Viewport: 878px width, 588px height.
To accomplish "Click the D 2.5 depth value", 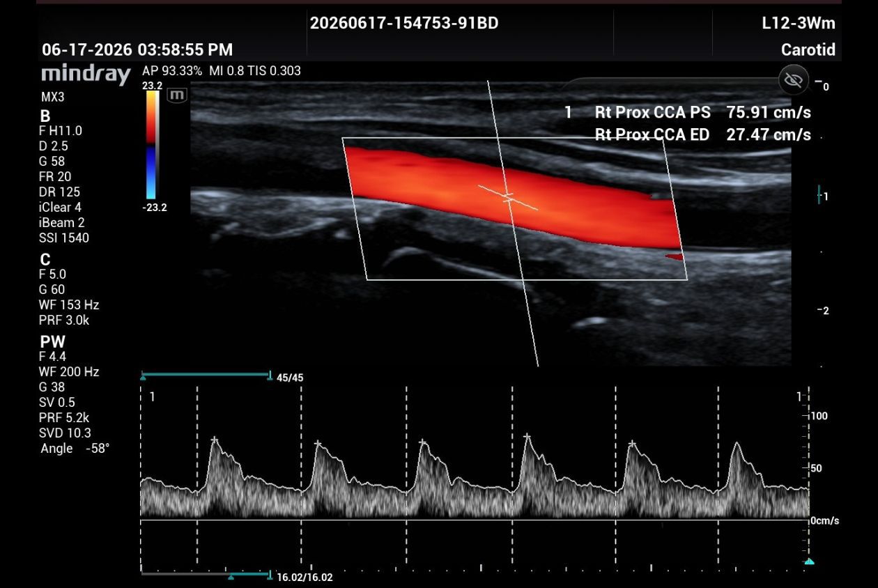I will 54,146.
